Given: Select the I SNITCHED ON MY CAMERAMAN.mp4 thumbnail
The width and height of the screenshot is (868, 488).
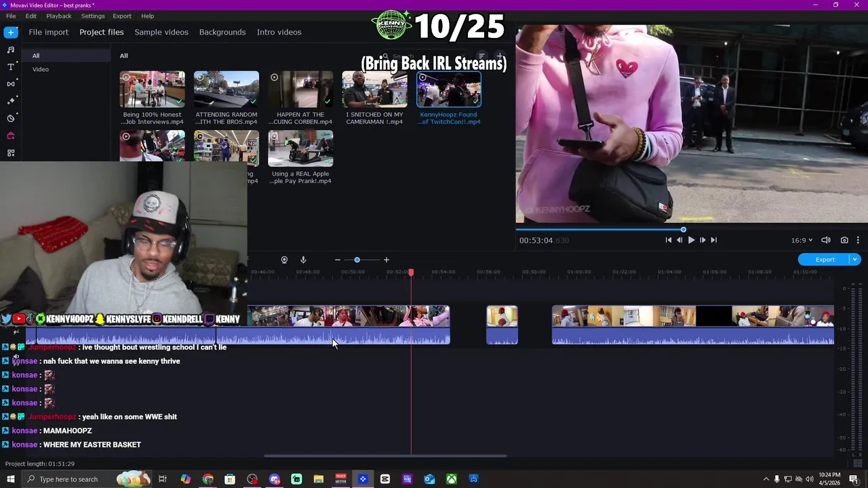Looking at the screenshot, I should pyautogui.click(x=374, y=89).
